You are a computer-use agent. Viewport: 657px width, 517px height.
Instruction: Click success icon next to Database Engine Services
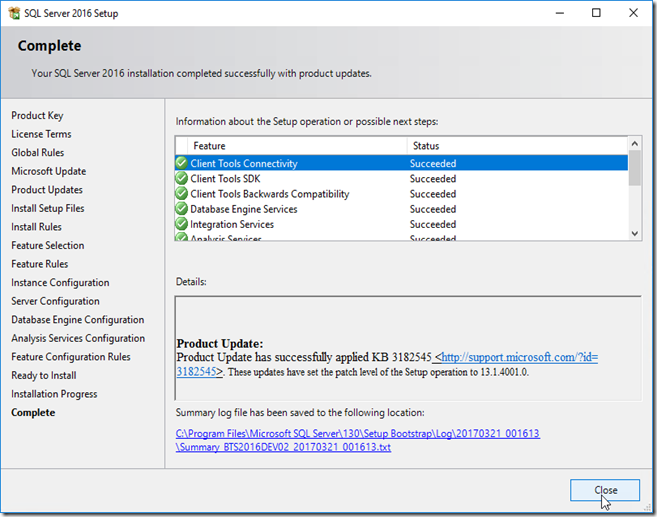pyautogui.click(x=181, y=209)
